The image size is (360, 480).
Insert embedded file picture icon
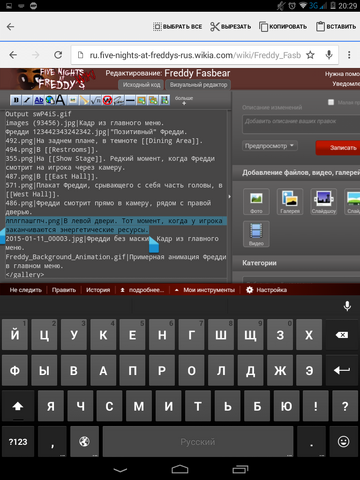point(72,100)
